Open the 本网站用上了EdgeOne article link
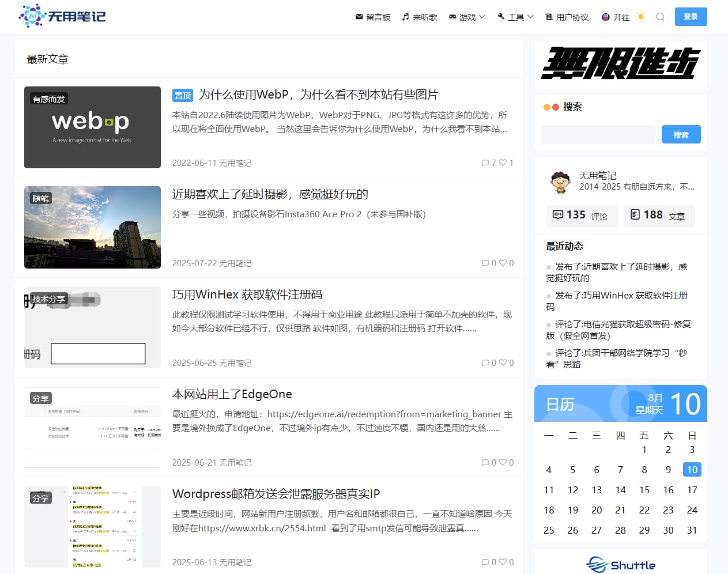The image size is (728, 574). 231,394
